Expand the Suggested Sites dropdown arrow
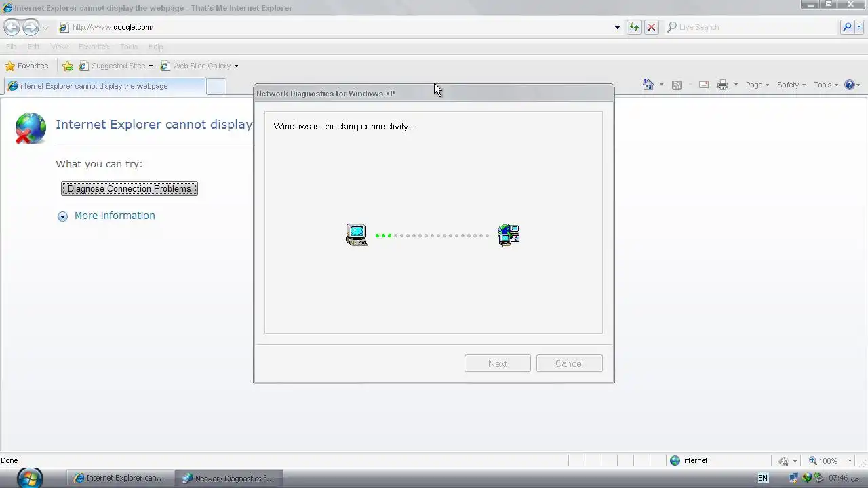Screen dimensions: 868x488 click(x=151, y=66)
